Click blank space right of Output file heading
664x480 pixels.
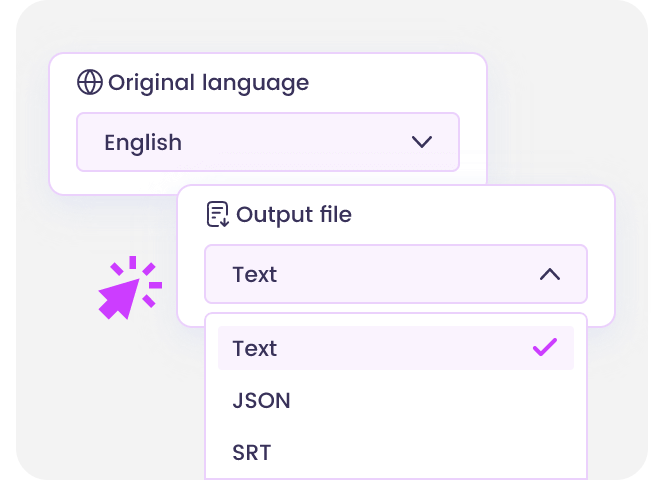pyautogui.click(x=480, y=214)
